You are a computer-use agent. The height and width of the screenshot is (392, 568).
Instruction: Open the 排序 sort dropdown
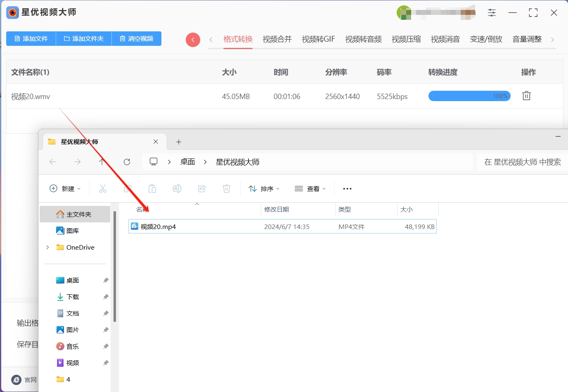point(264,189)
